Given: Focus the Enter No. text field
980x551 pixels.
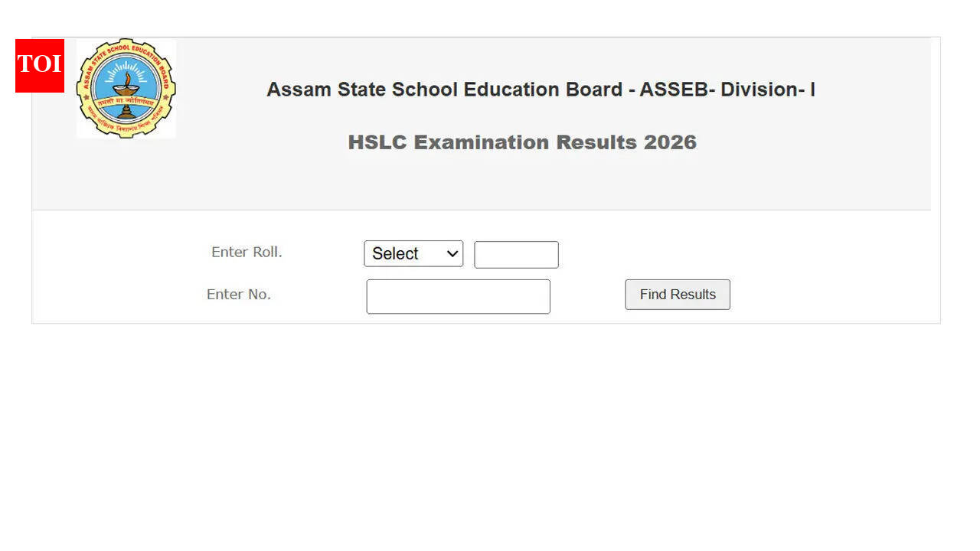Looking at the screenshot, I should click(x=458, y=296).
